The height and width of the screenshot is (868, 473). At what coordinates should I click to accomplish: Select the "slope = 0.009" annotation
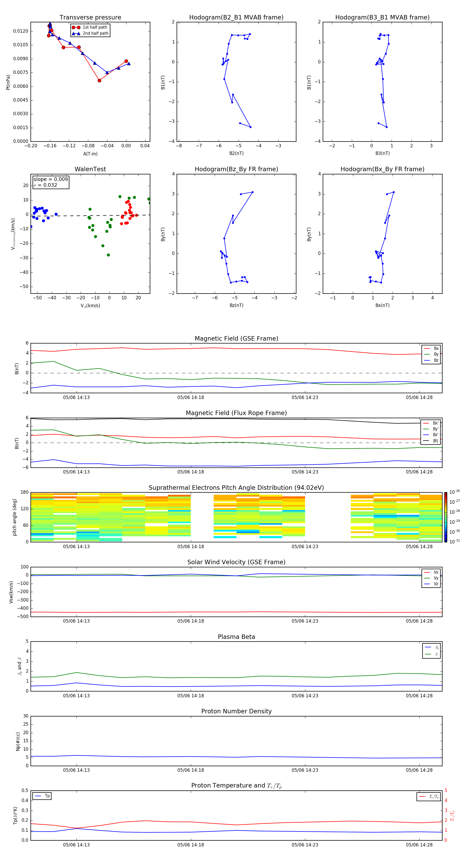pos(51,179)
